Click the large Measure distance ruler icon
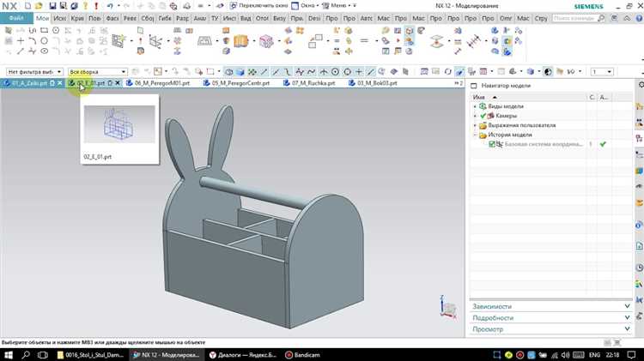 tap(473, 41)
